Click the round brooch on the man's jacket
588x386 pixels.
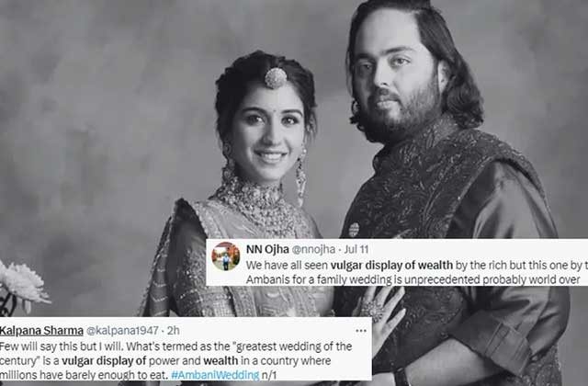point(354,230)
